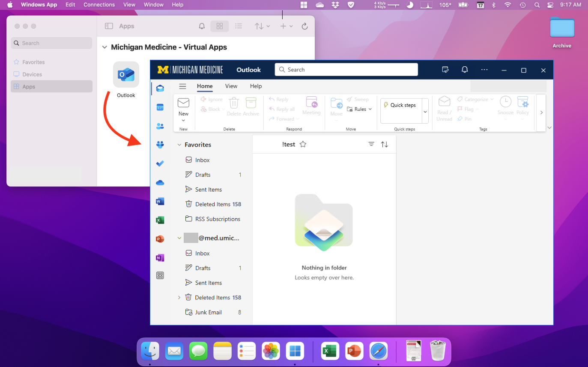Viewport: 588px width, 367px height.
Task: Click the sort arrows in message list
Action: (385, 145)
